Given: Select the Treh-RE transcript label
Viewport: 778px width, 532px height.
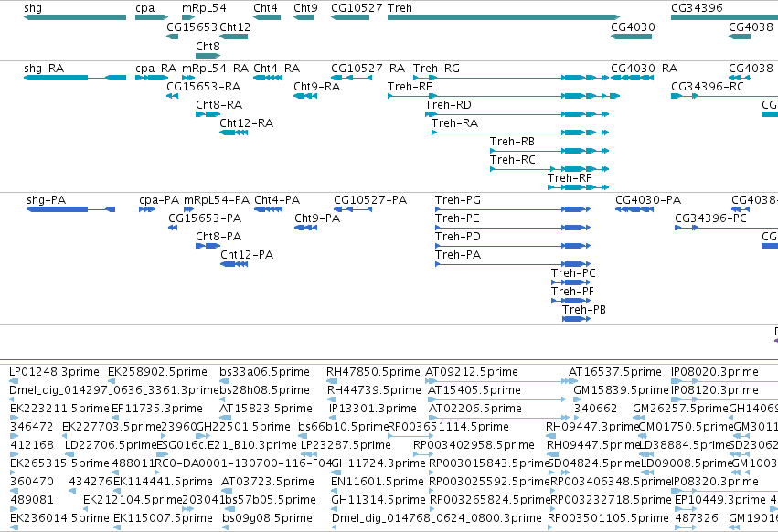Looking at the screenshot, I should (410, 87).
